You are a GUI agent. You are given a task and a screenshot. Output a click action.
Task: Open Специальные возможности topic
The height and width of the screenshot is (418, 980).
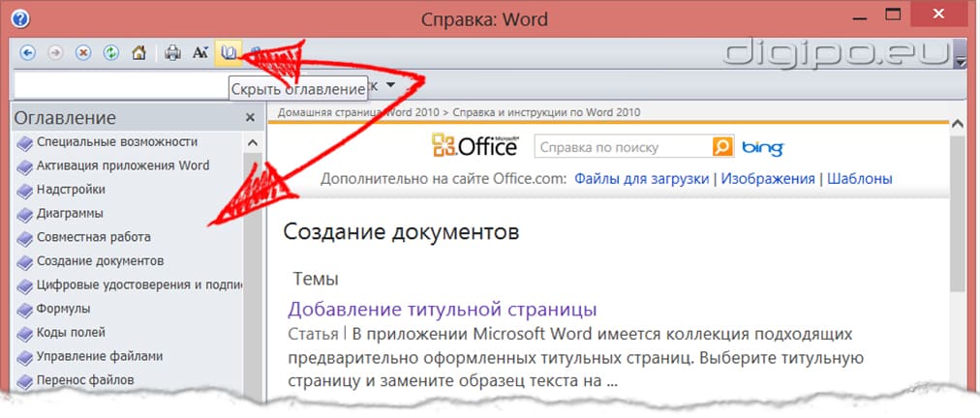(117, 142)
